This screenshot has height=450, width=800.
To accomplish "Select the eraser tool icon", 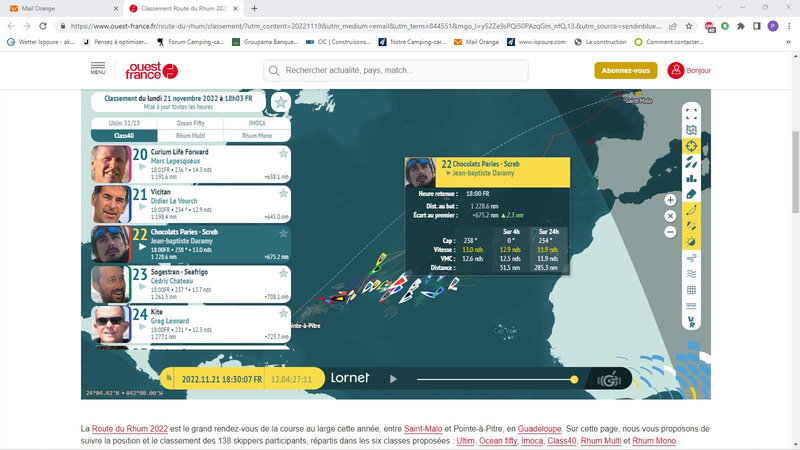I will click(691, 194).
